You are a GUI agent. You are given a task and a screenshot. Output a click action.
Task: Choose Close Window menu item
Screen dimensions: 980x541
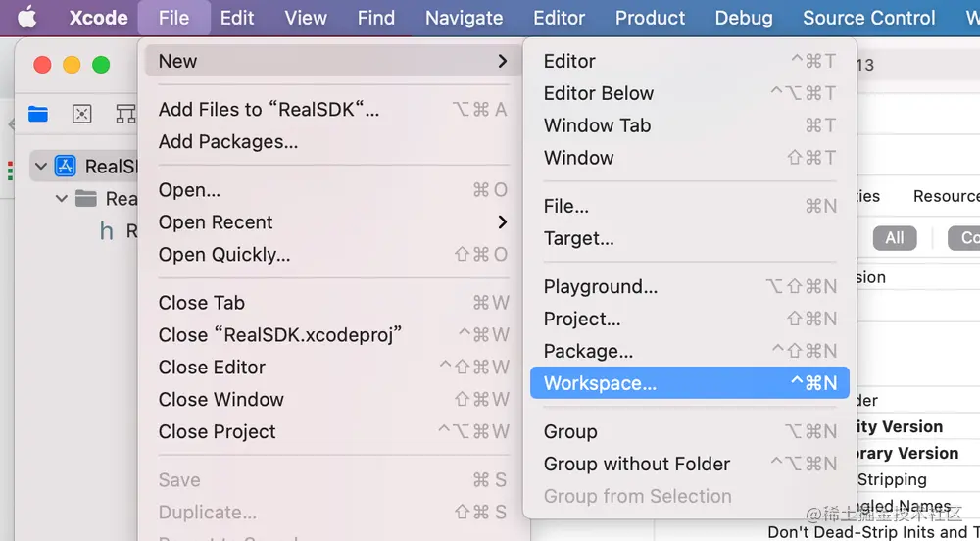tap(332, 400)
